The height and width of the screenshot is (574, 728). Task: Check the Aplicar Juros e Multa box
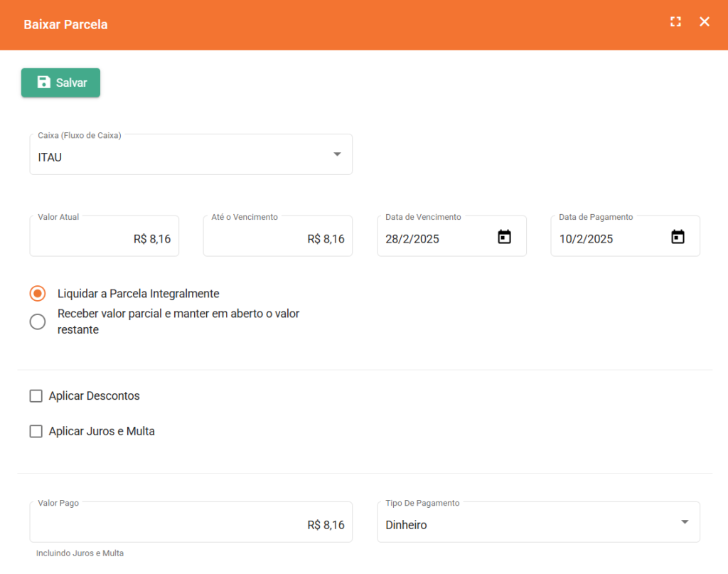point(36,431)
